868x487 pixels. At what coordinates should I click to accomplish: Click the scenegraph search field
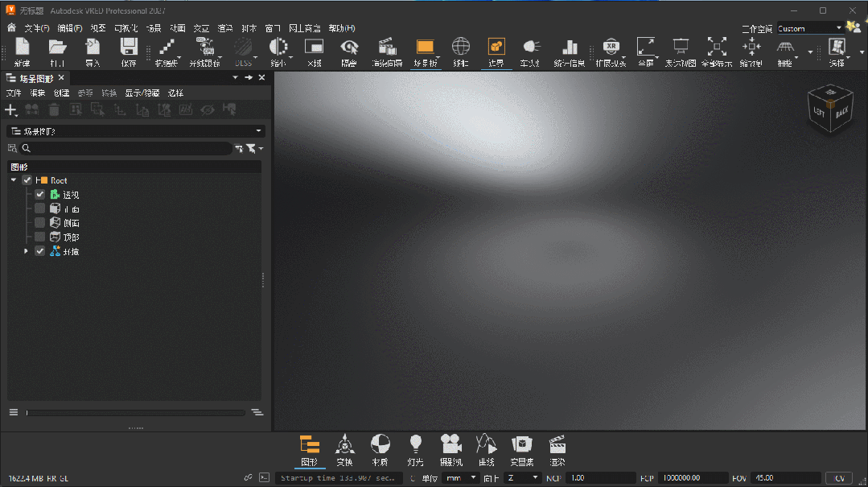126,148
